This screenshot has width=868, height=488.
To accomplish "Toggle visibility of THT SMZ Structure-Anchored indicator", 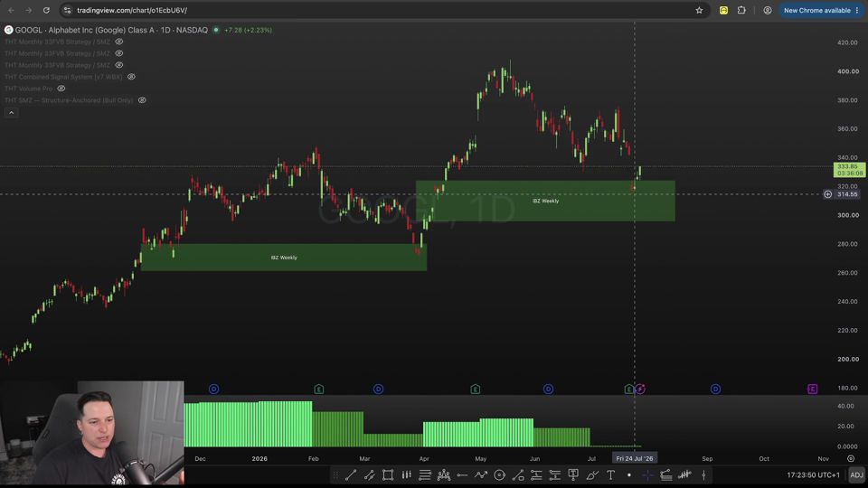I will point(142,100).
